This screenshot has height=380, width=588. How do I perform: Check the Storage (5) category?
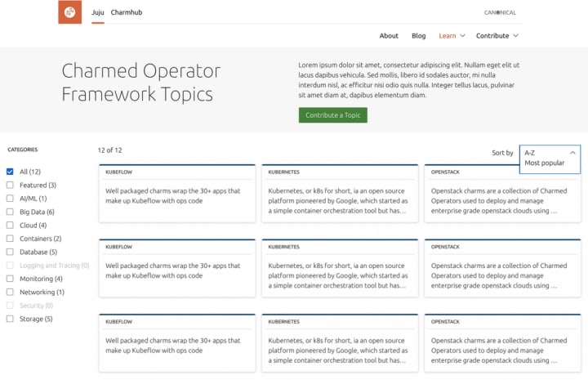point(10,319)
